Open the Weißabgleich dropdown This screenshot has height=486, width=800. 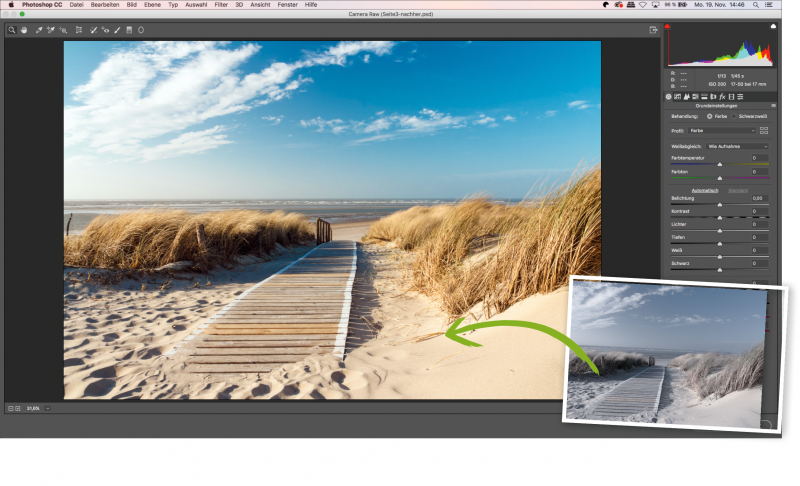click(x=737, y=146)
